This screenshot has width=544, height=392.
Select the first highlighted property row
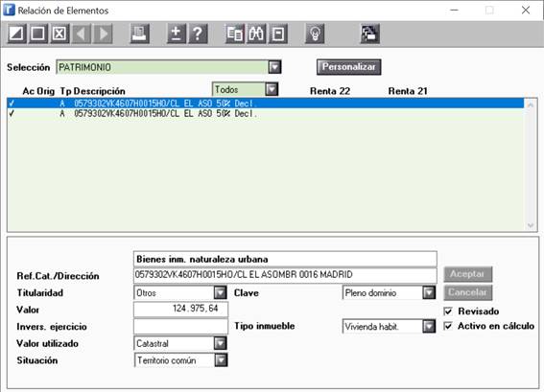pyautogui.click(x=266, y=104)
